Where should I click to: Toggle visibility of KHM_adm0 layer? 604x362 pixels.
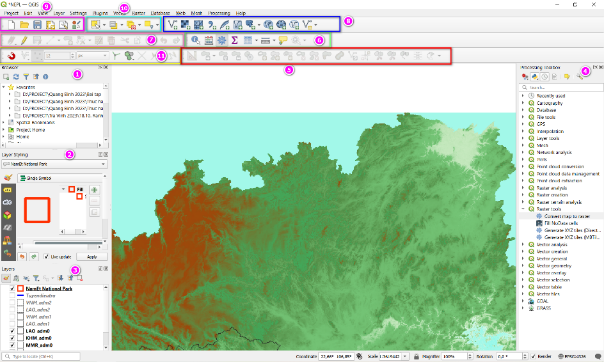click(12, 338)
